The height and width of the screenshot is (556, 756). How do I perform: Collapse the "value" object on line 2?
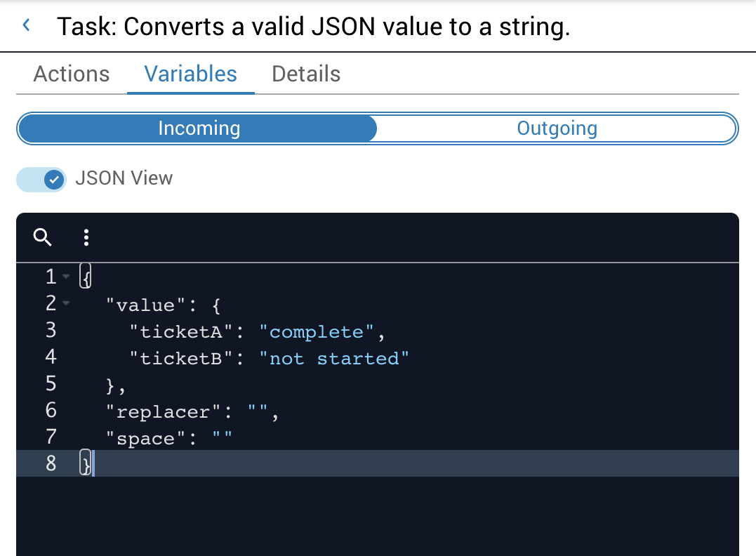(66, 304)
